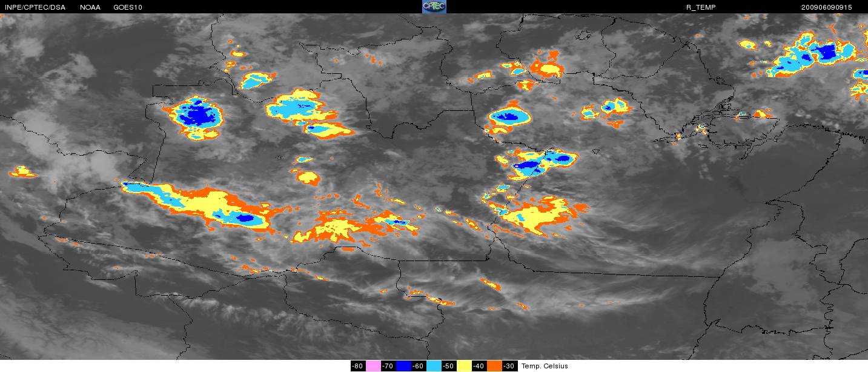Screen dimensions: 868x372
Task: Click the GOES10 satellite label
Action: point(128,7)
